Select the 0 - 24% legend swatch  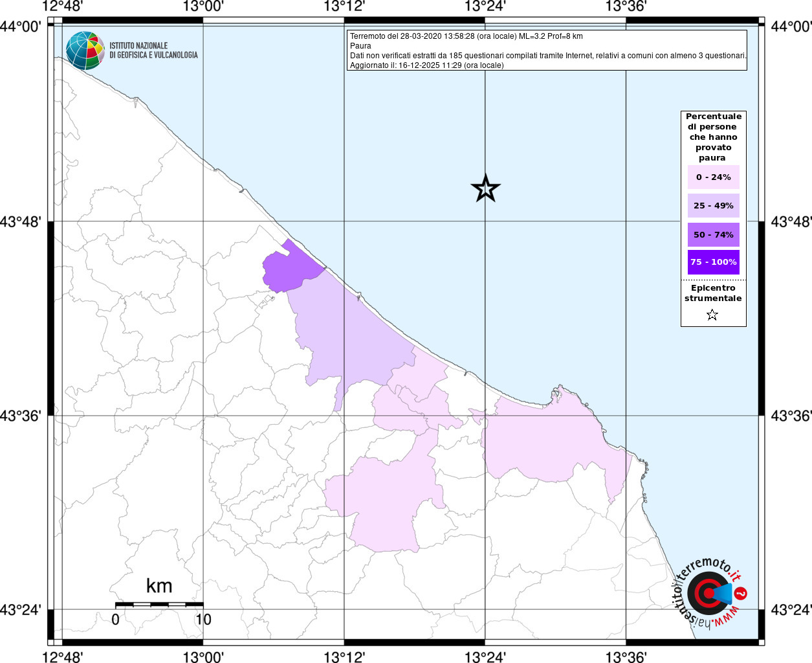click(x=713, y=177)
